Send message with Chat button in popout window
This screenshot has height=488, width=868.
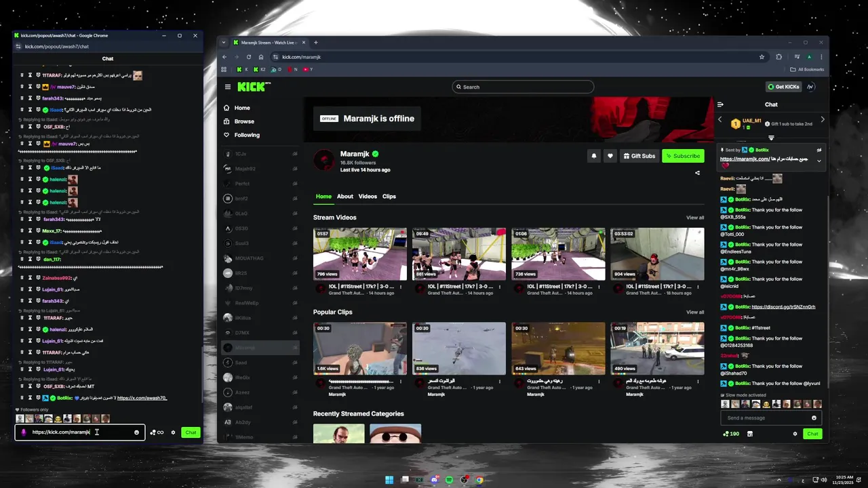click(x=191, y=432)
